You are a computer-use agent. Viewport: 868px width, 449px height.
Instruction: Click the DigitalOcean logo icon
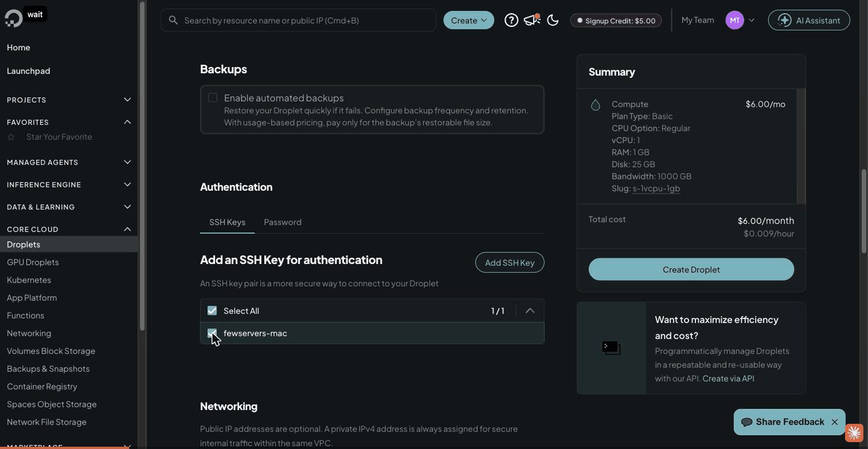(x=13, y=18)
